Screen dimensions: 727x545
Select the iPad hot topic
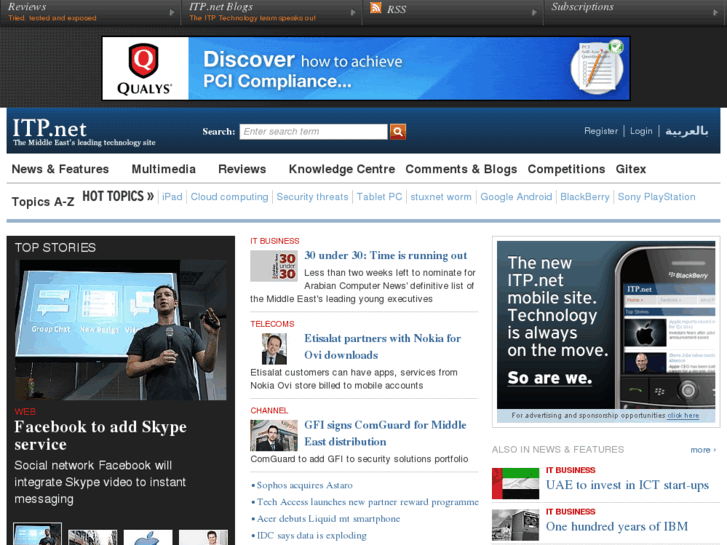click(x=172, y=197)
